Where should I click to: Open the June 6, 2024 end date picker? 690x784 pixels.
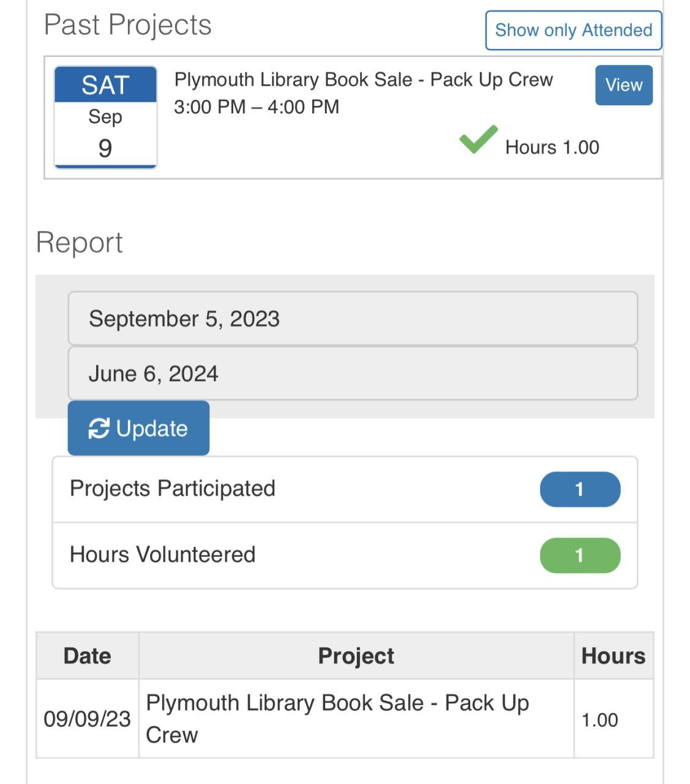tap(353, 374)
